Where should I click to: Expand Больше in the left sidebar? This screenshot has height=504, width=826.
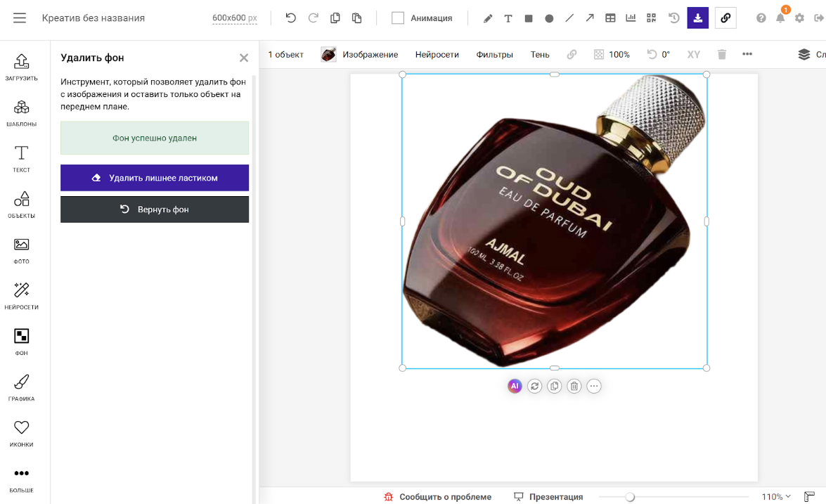pos(22,479)
